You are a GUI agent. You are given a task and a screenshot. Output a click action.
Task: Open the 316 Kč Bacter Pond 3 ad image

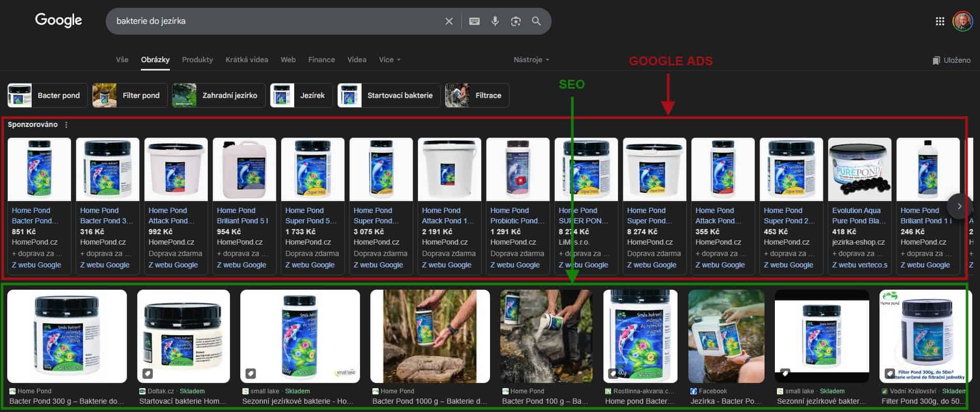point(108,169)
